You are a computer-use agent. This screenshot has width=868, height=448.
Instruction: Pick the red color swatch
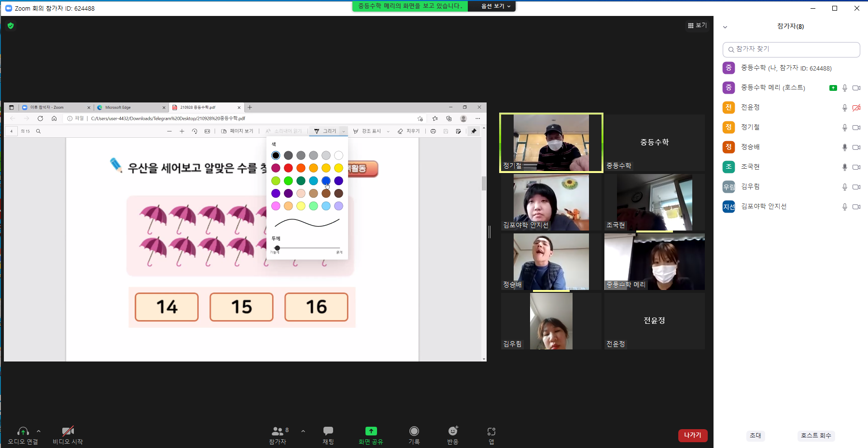click(x=288, y=168)
